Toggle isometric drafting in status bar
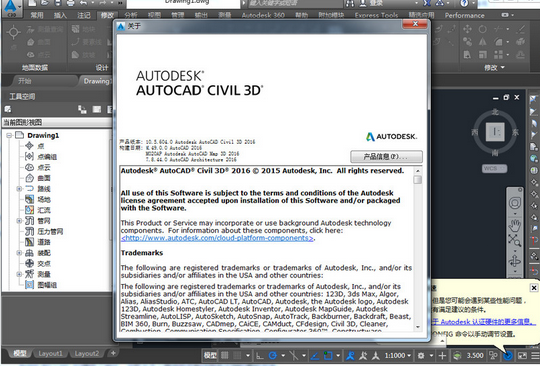 click(293, 355)
